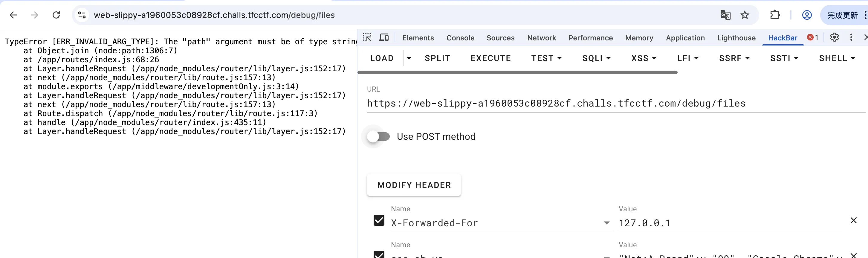Activate the DevTools inspect element picker
The width and height of the screenshot is (868, 258).
point(367,37)
